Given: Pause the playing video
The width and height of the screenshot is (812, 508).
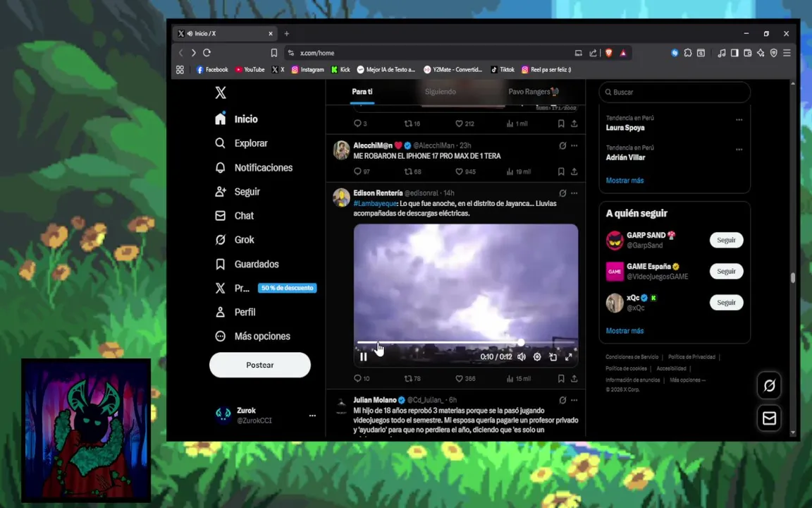Looking at the screenshot, I should [x=364, y=357].
